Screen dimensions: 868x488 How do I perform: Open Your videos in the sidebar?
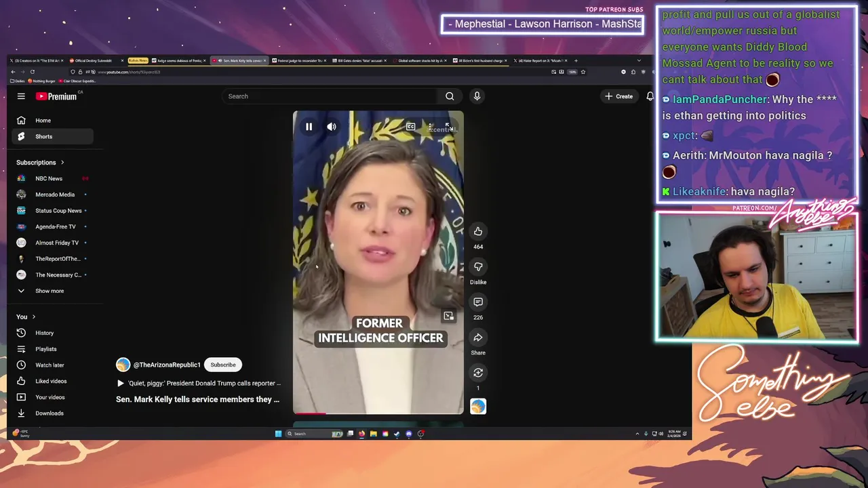52,397
